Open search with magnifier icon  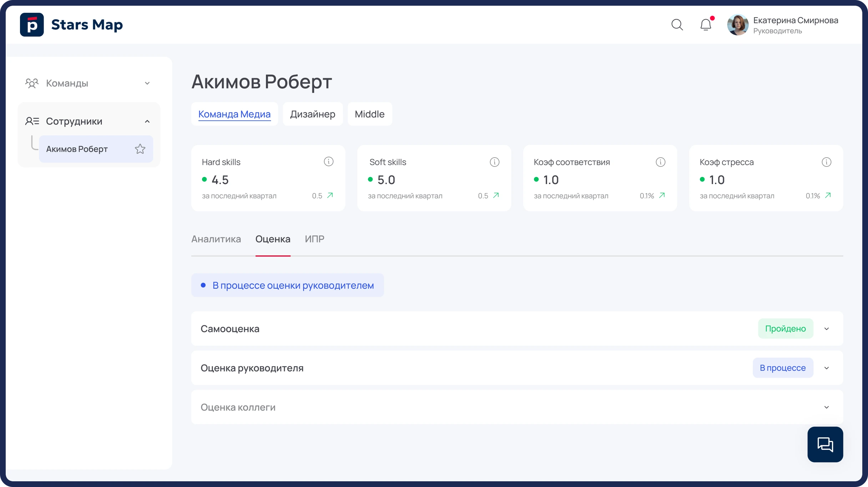(677, 25)
